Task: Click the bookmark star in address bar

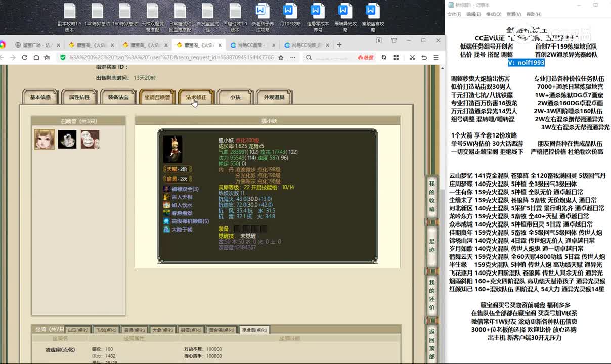Action: pos(281,58)
